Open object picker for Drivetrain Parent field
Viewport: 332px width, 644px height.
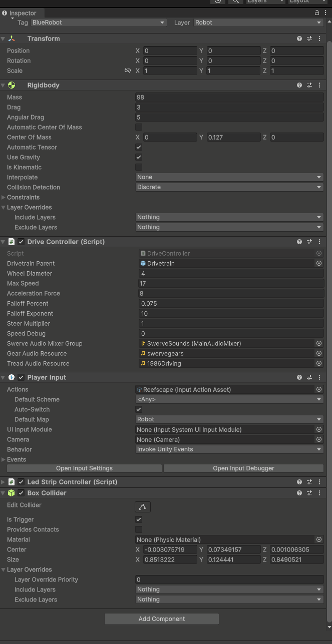pyautogui.click(x=318, y=263)
